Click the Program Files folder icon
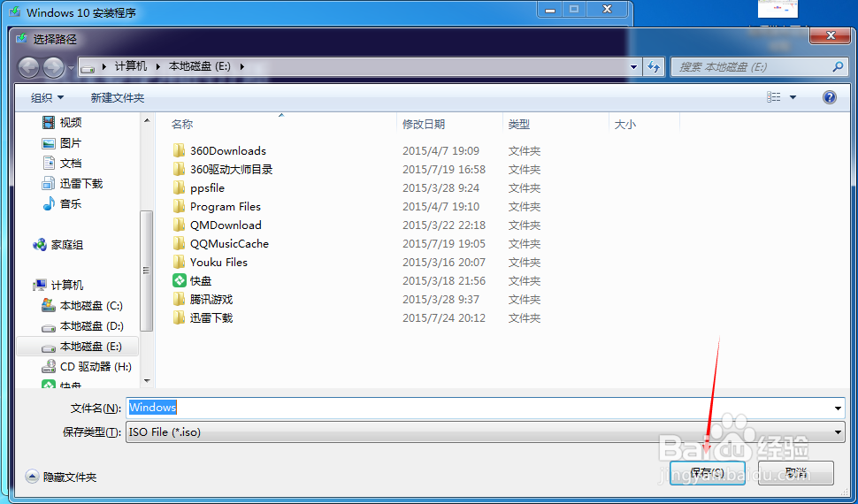The height and width of the screenshot is (504, 858). point(179,206)
